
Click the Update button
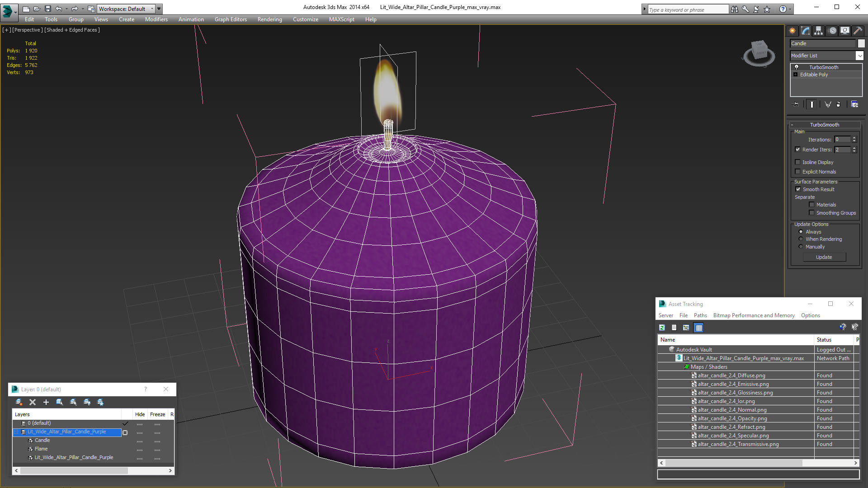[x=824, y=257]
